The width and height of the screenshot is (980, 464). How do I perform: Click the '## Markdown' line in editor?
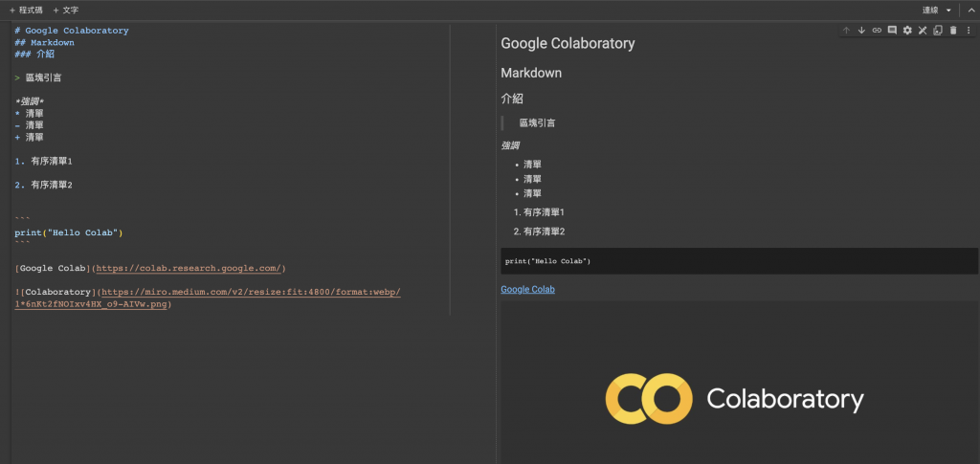tap(44, 42)
